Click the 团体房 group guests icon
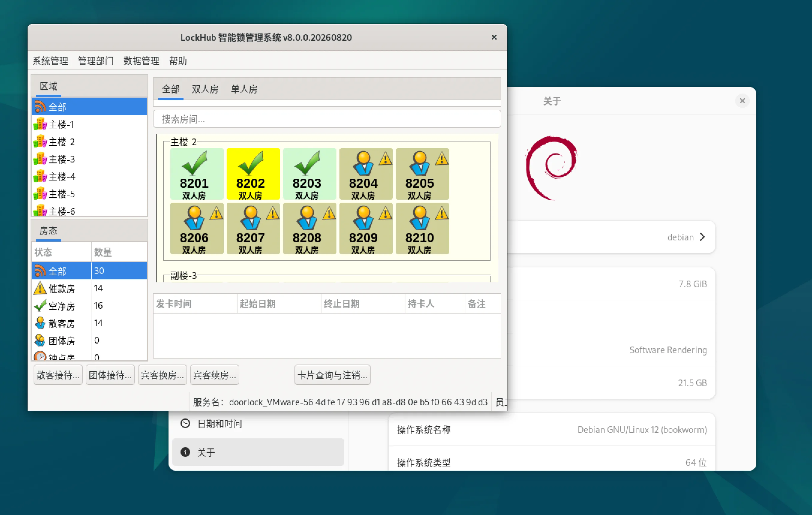812x515 pixels. 40,341
